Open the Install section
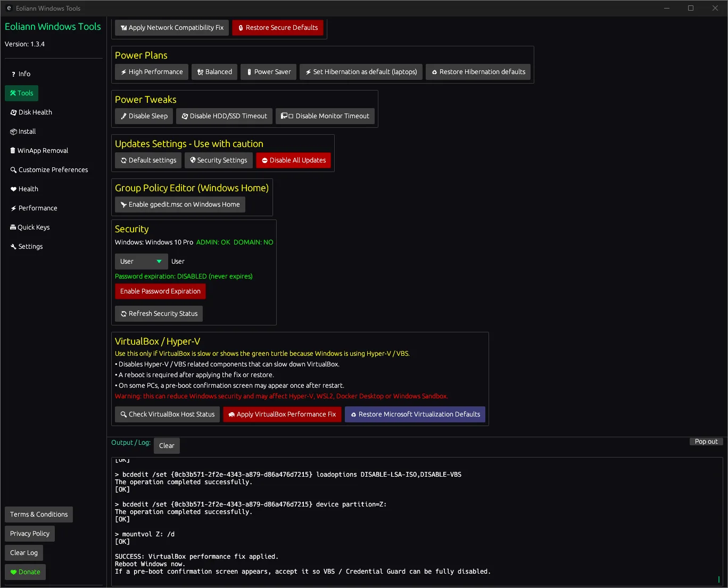 [26, 131]
